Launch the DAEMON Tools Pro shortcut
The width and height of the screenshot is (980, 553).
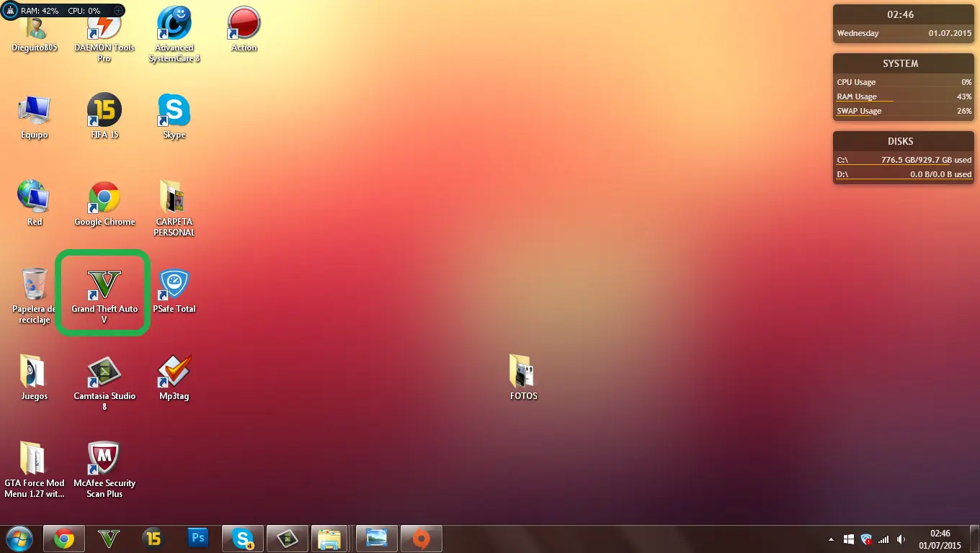pos(104,36)
